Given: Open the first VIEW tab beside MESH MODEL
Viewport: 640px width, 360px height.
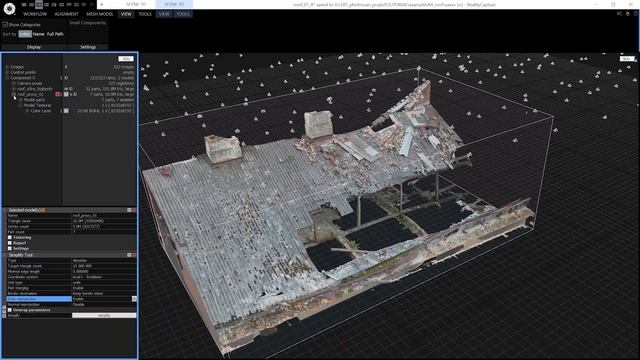Looking at the screenshot, I should click(126, 14).
